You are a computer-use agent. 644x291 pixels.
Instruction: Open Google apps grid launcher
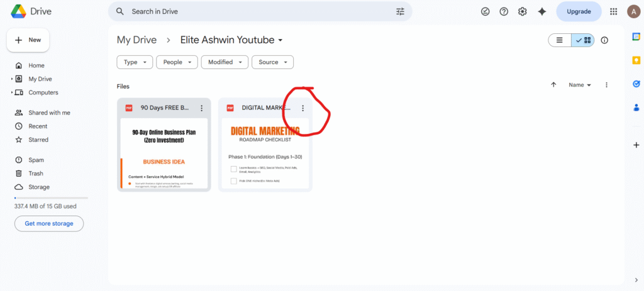(613, 11)
